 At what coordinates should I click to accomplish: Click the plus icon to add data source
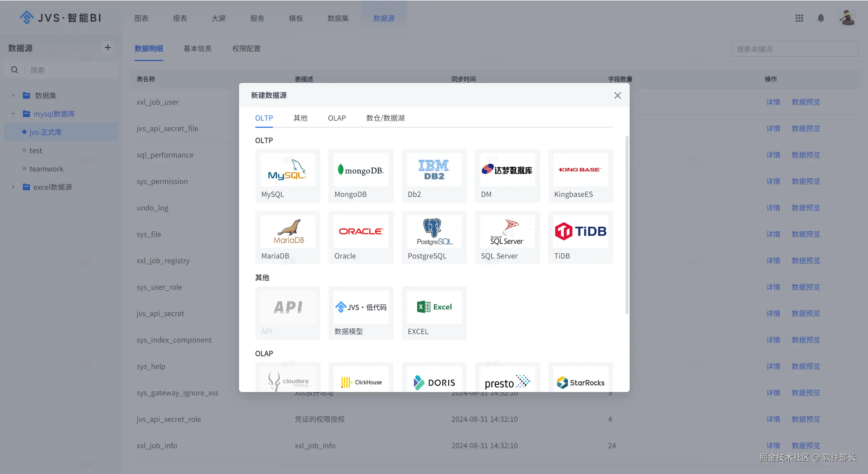[x=108, y=47]
